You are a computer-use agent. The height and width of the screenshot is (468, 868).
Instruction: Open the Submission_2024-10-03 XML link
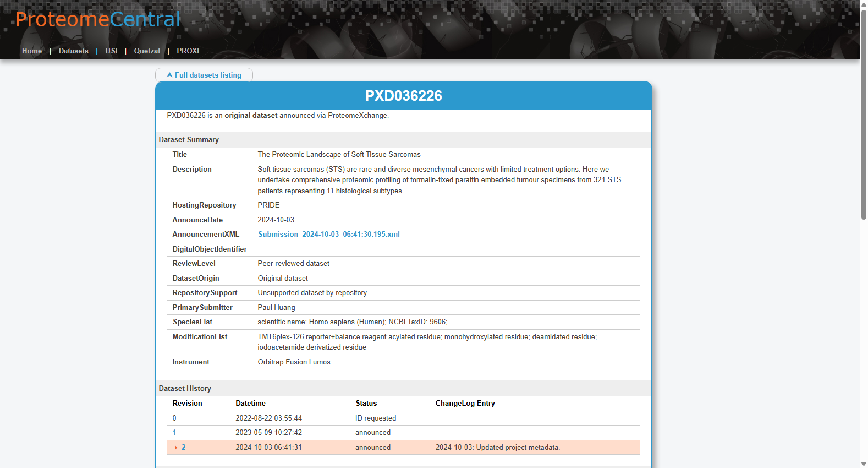coord(329,234)
